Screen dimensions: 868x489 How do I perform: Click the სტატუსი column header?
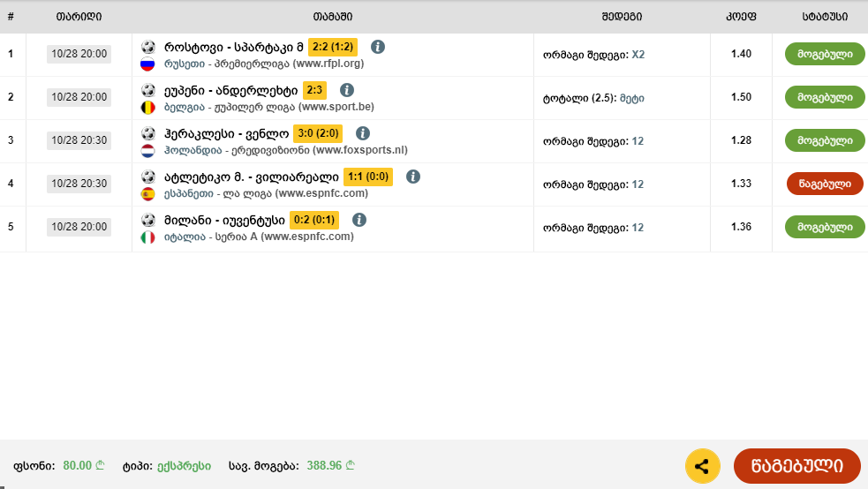coord(825,17)
